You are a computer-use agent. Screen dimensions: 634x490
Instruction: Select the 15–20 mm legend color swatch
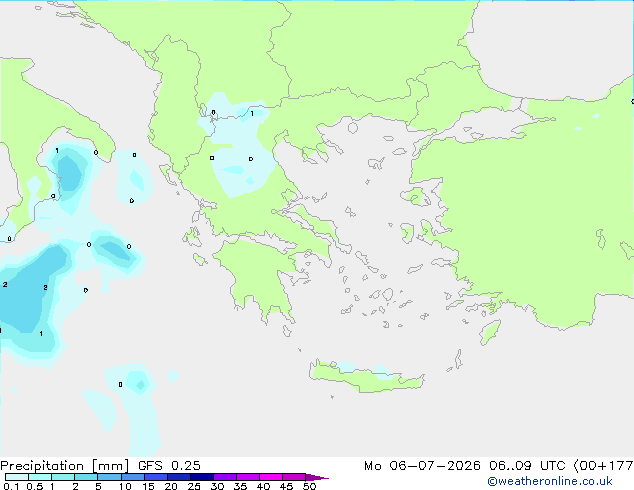pyautogui.click(x=156, y=477)
